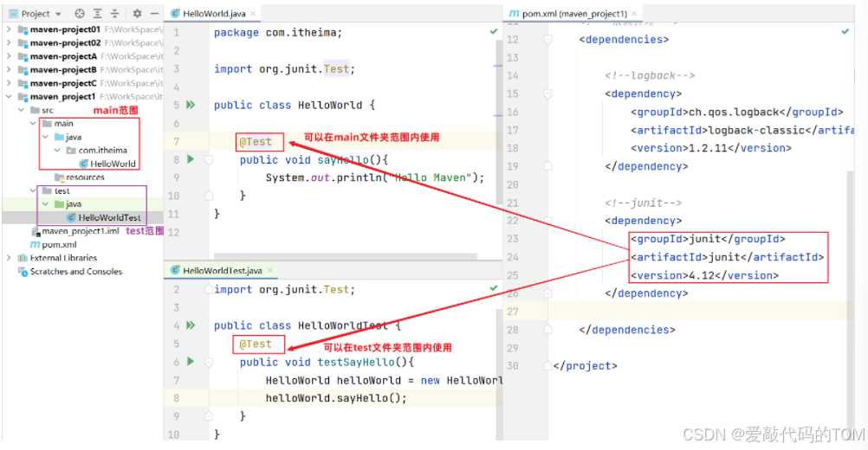
Task: Click sayHello method name in editor
Action: pos(343,160)
